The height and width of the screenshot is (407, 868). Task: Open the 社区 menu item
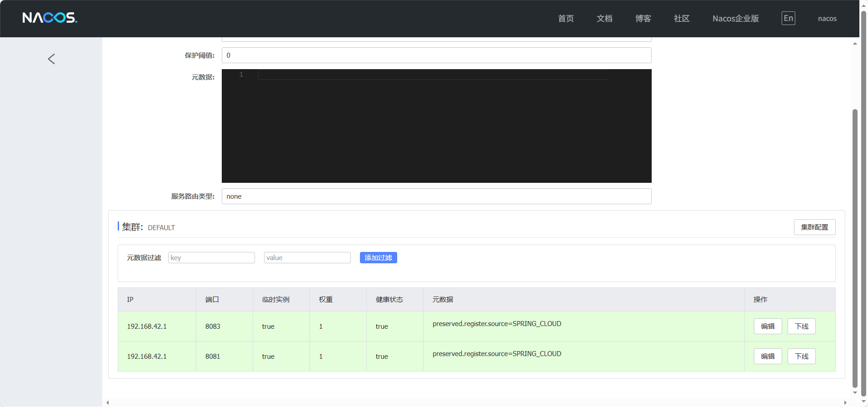[x=682, y=19]
